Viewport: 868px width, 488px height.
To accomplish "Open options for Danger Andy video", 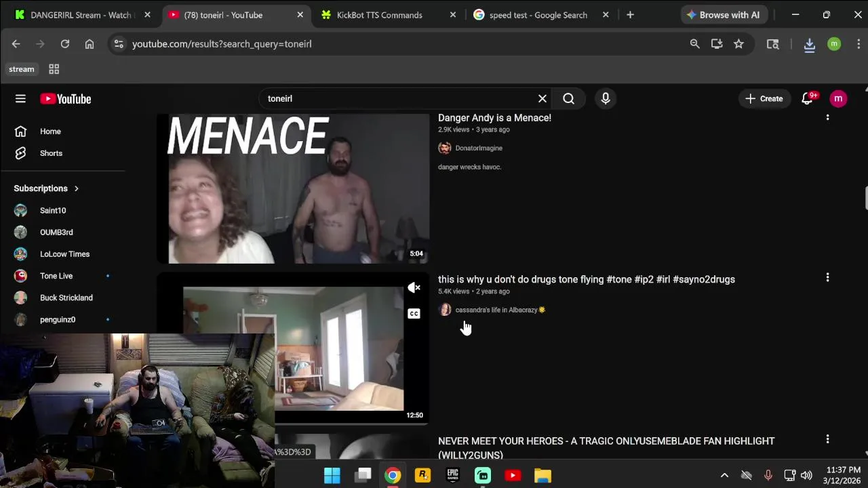I will (x=827, y=117).
